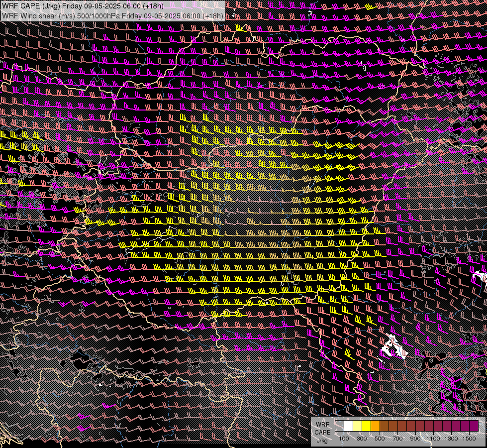Click the gray transparent first legend swatch
Viewport: 487px width, 448px height.
(x=339, y=426)
